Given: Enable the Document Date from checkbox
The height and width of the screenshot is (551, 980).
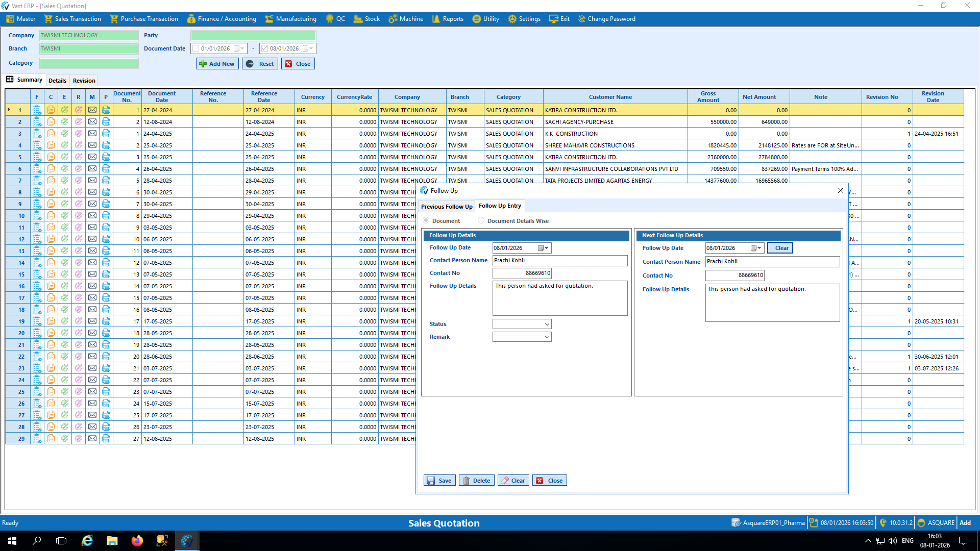Looking at the screenshot, I should tap(195, 48).
